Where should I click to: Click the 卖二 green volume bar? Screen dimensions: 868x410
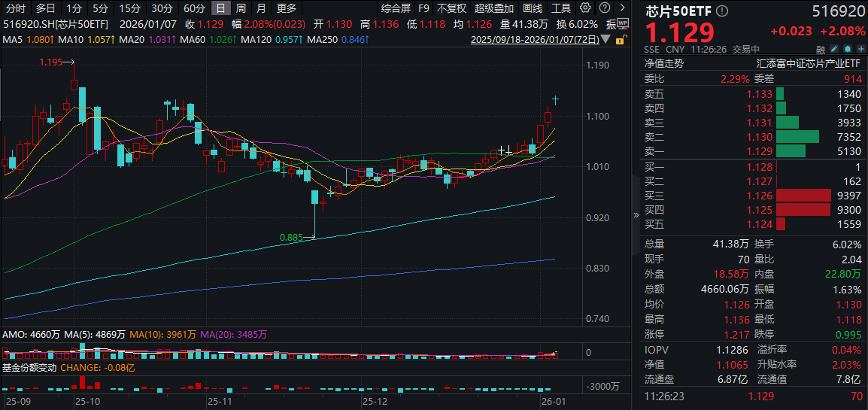click(x=797, y=137)
